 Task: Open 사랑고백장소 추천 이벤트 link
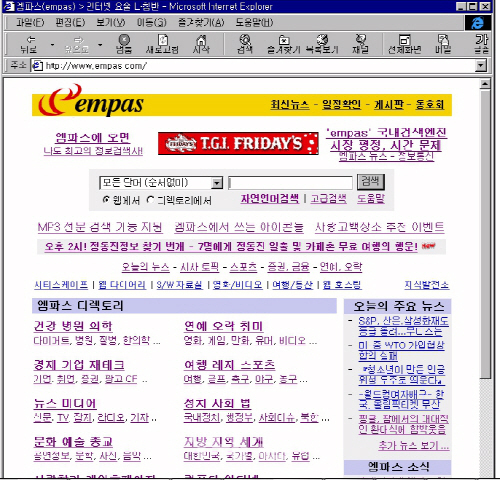(380, 227)
